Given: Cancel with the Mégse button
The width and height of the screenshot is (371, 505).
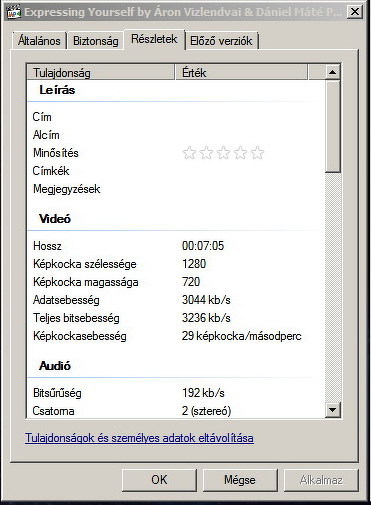Looking at the screenshot, I should coord(240,480).
